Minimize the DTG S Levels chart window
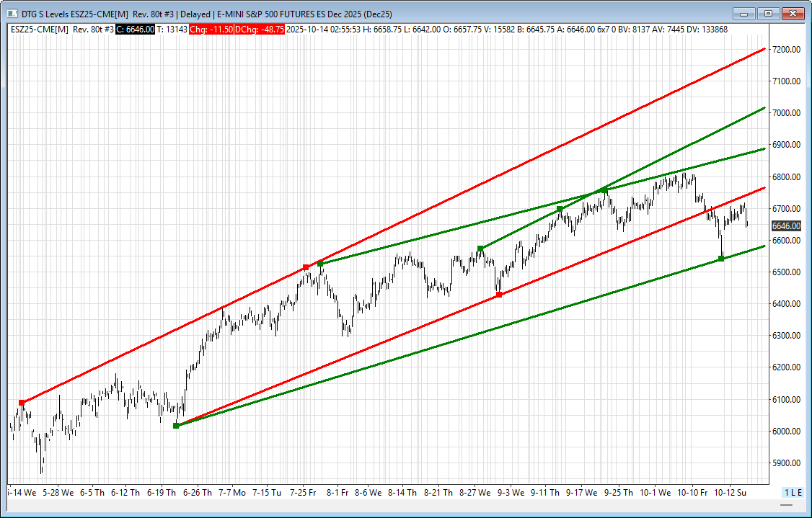 (x=745, y=13)
